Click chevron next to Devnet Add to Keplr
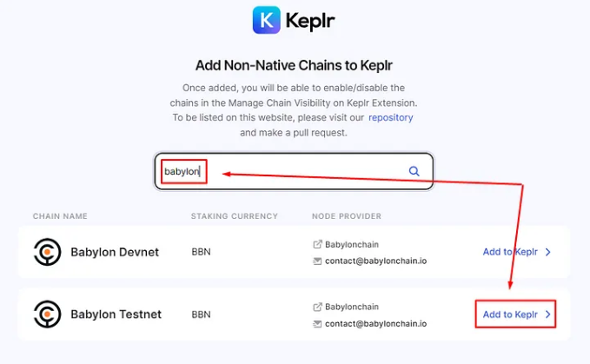This screenshot has width=590, height=364. tap(547, 252)
